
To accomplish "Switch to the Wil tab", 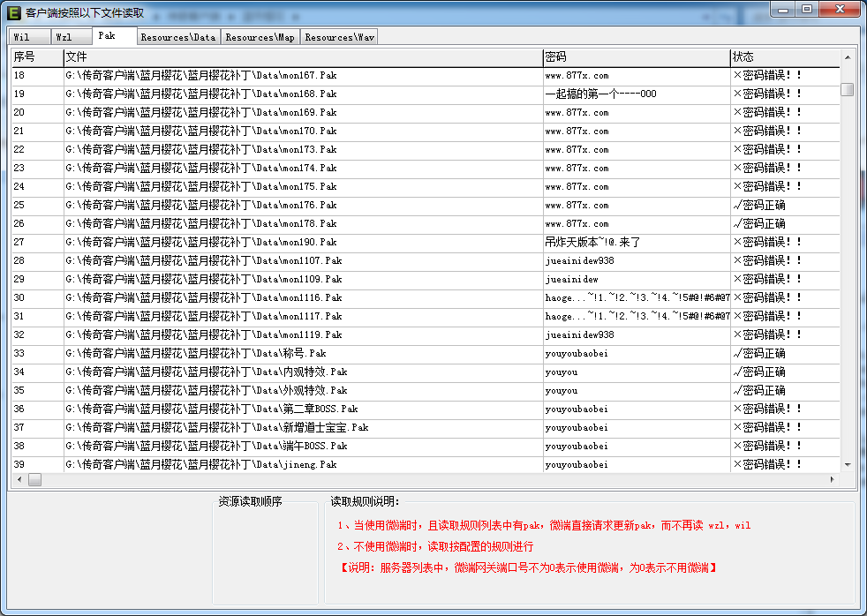I will (22, 37).
